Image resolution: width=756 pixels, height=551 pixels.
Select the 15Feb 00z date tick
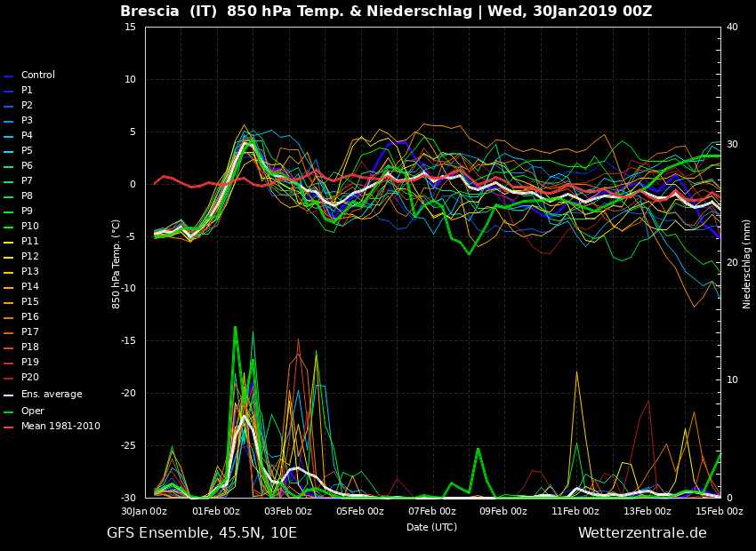coord(719,511)
